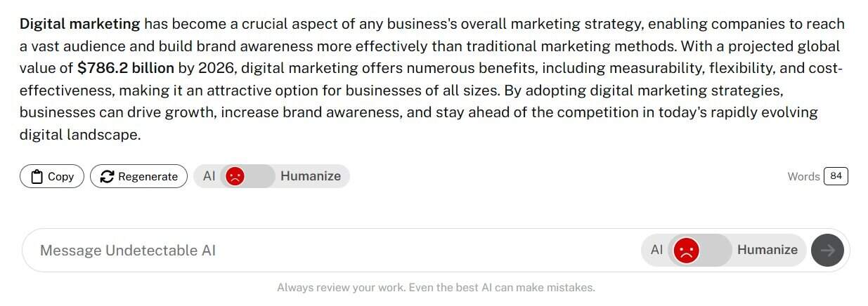Image resolution: width=868 pixels, height=306 pixels.
Task: Click the circular arrows Regenerate icon
Action: 107,177
